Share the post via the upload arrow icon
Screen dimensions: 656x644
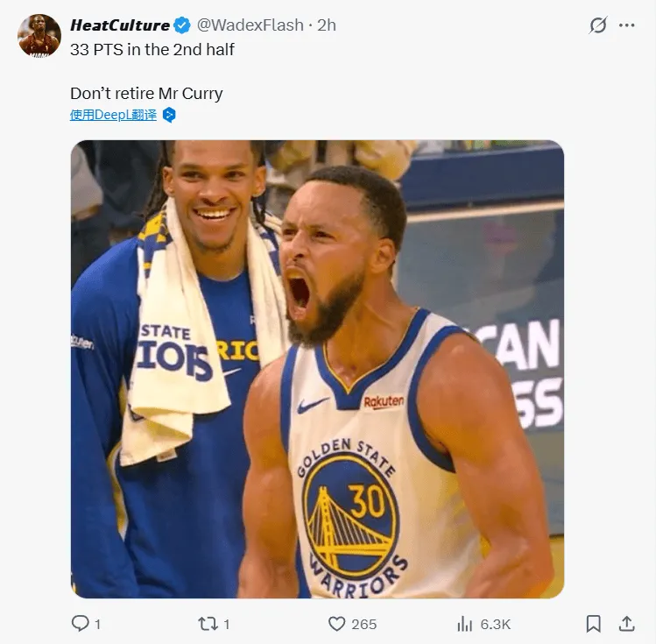click(626, 624)
